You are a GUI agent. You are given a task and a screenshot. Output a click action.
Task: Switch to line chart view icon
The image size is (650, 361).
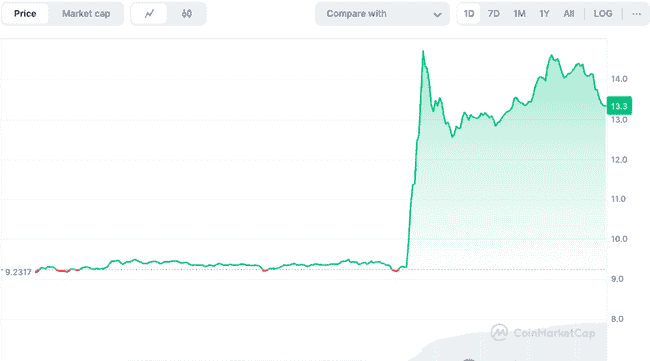click(x=149, y=14)
